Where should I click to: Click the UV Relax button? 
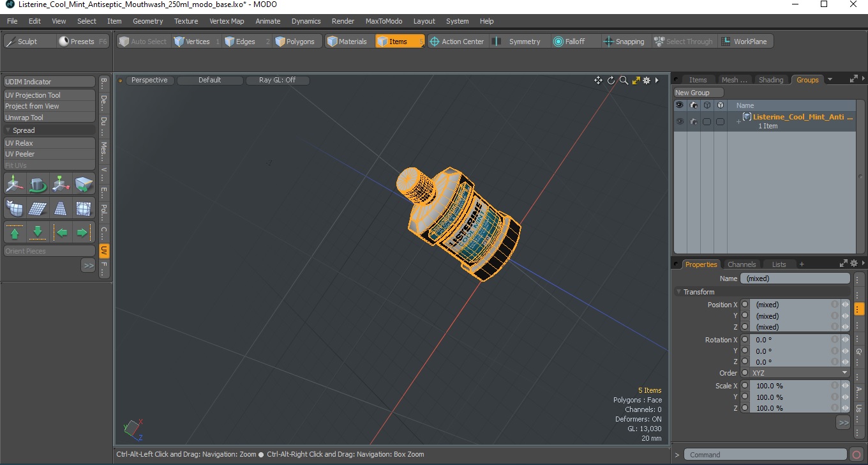pyautogui.click(x=50, y=143)
